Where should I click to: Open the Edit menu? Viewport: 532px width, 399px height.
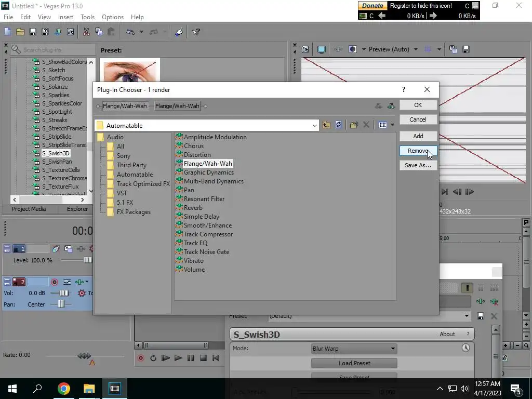[25, 17]
